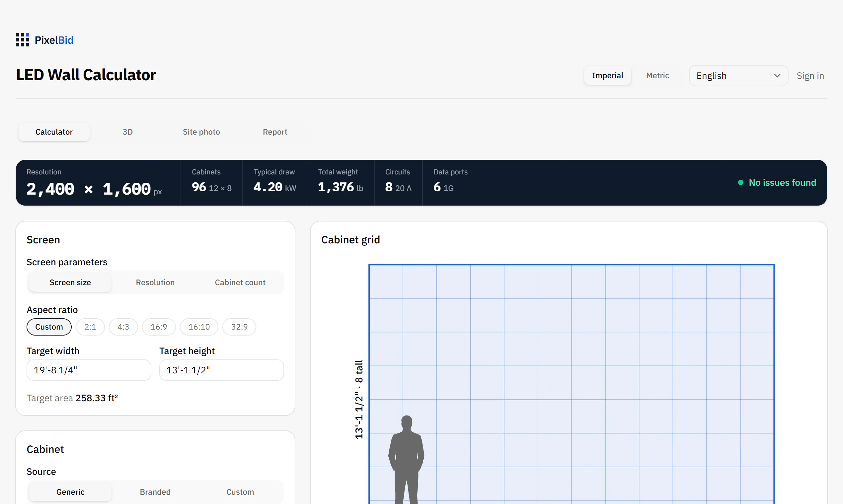Click the Sign in link
The height and width of the screenshot is (504, 843).
[810, 75]
